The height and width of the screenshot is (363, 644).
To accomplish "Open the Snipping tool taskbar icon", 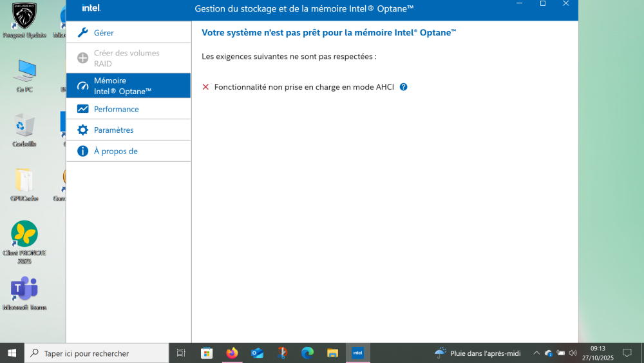I will 282,353.
